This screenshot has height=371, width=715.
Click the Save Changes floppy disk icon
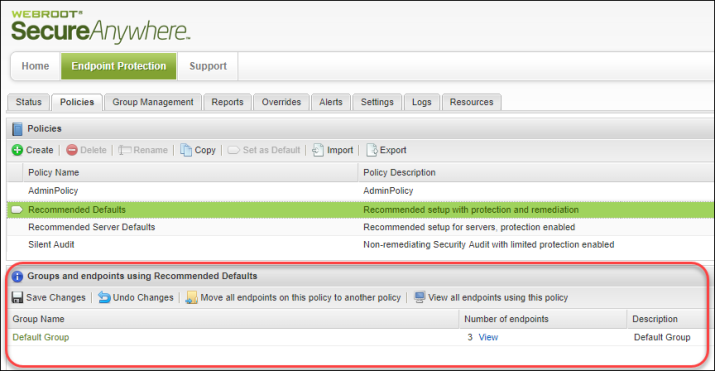point(17,298)
